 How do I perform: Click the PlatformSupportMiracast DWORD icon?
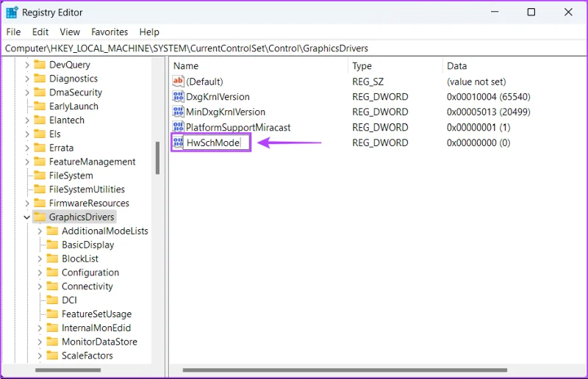[x=178, y=127]
